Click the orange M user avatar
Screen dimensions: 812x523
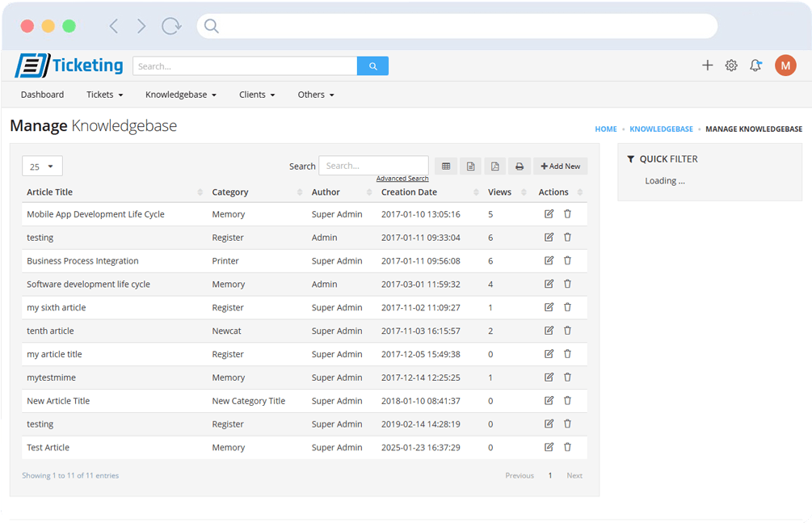pos(785,65)
